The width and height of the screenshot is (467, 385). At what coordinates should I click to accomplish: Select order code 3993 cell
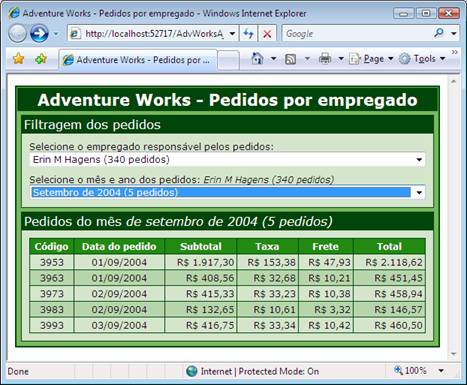[x=52, y=325]
